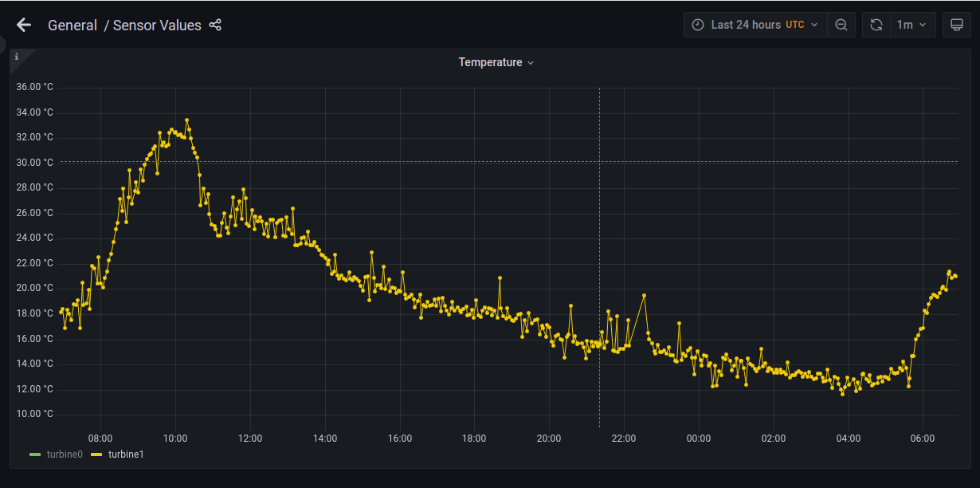Viewport: 980px width, 488px height.
Task: Share the dashboard via share icon
Action: [215, 25]
